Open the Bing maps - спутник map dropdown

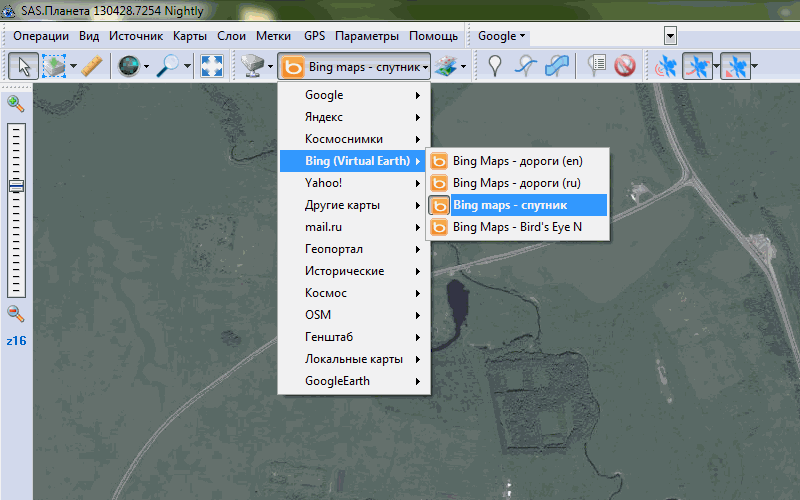tap(354, 67)
